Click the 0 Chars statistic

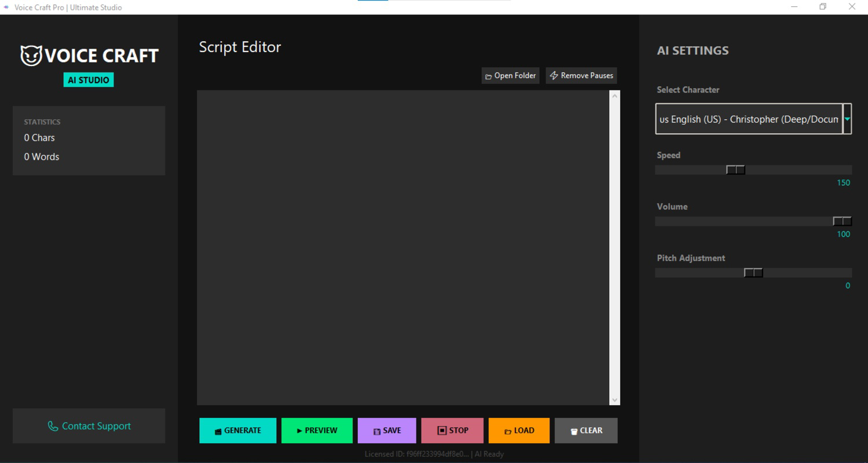pyautogui.click(x=39, y=138)
